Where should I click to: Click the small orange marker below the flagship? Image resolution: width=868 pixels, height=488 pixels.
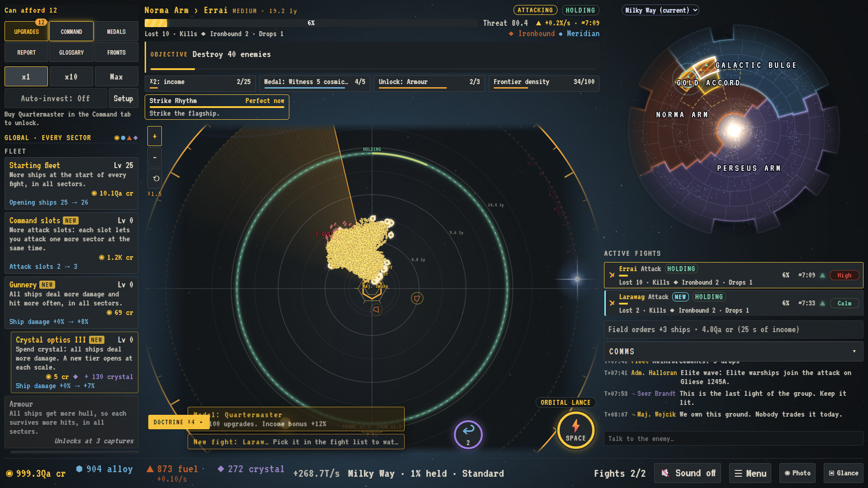point(376,310)
